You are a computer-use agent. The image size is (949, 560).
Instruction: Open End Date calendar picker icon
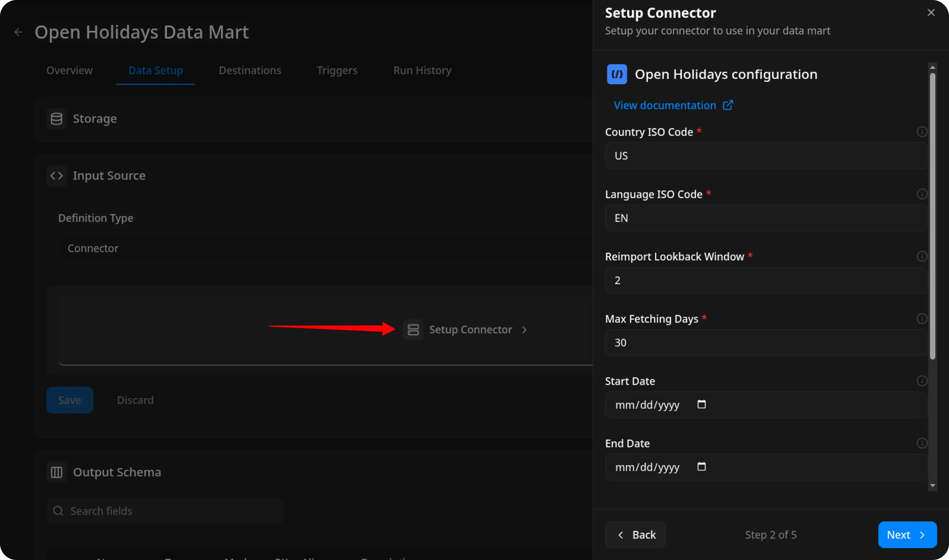pyautogui.click(x=701, y=466)
